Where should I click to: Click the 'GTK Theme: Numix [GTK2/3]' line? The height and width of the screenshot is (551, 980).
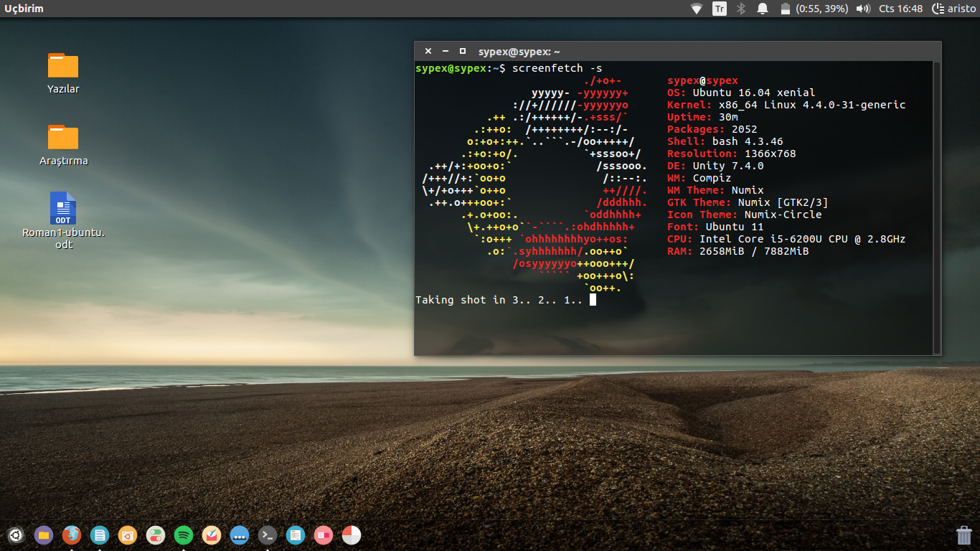coord(748,202)
